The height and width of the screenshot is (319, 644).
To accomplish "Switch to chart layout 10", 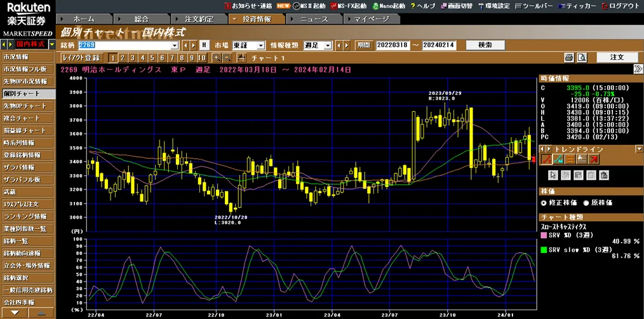I will [202, 58].
